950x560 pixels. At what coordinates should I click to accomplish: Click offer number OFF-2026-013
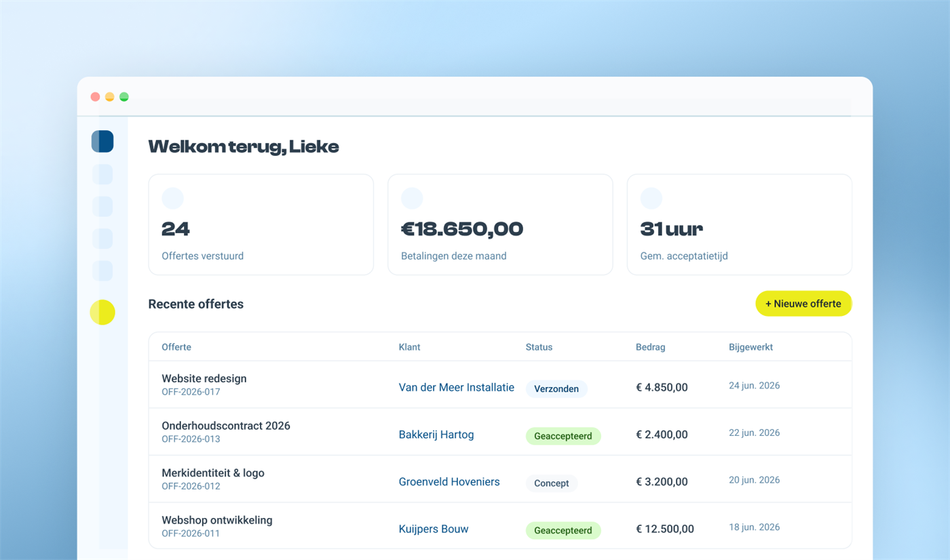pos(191,439)
